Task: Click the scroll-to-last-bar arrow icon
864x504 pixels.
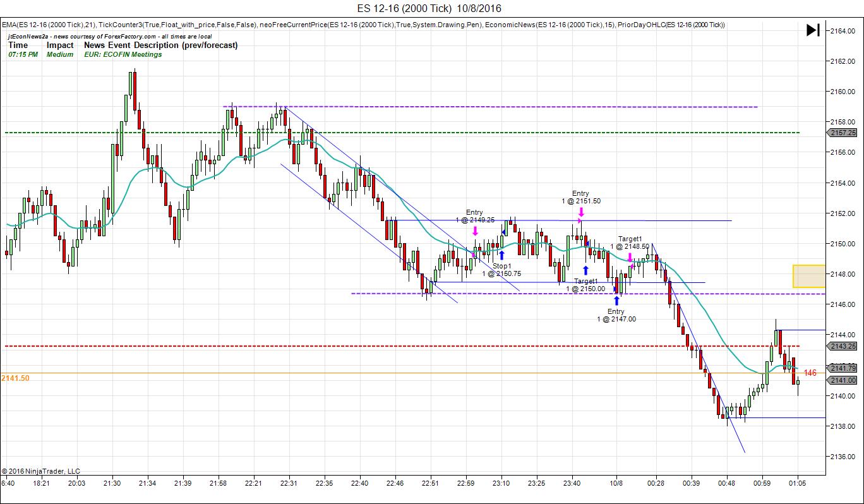Action: (813, 30)
